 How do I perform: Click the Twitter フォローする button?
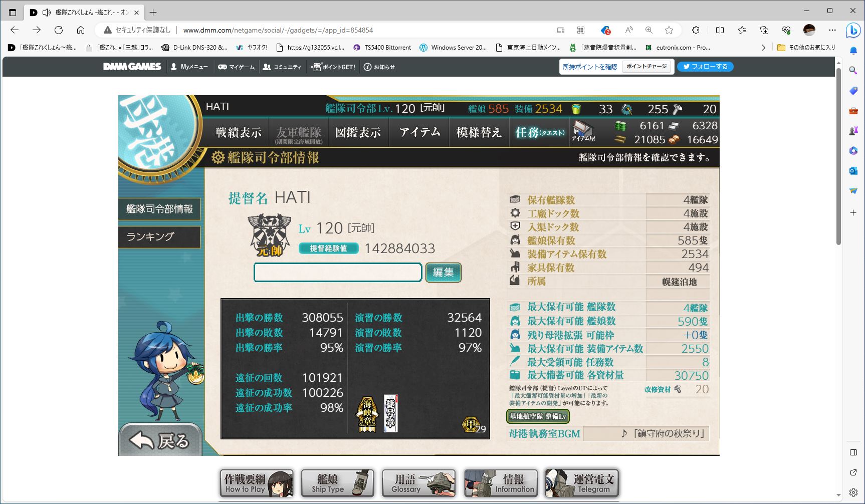coord(705,67)
